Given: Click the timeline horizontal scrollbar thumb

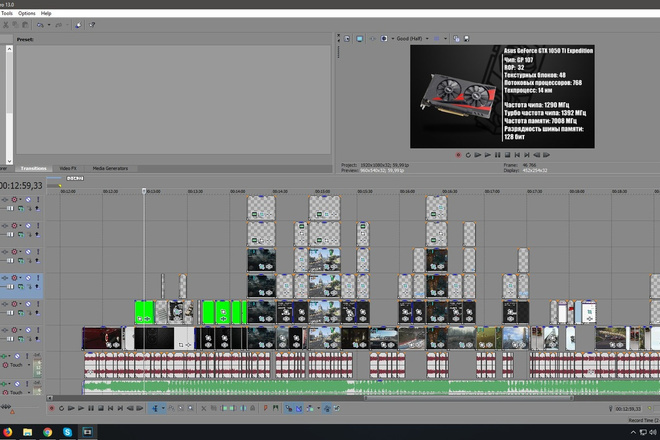Looking at the screenshot, I should (468, 397).
